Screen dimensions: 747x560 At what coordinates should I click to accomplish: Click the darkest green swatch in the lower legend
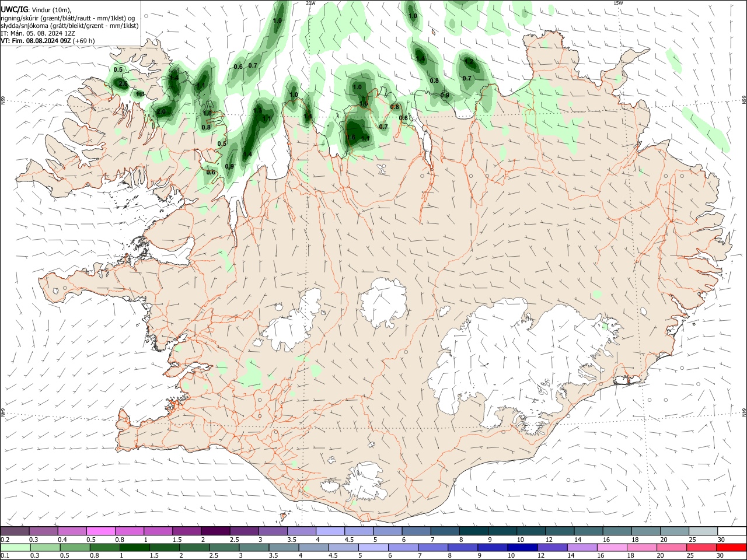click(x=135, y=547)
